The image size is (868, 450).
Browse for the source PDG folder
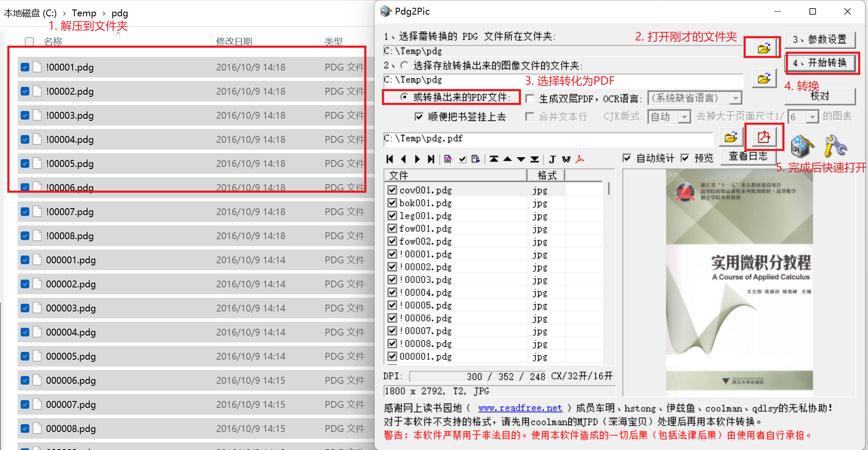[763, 48]
